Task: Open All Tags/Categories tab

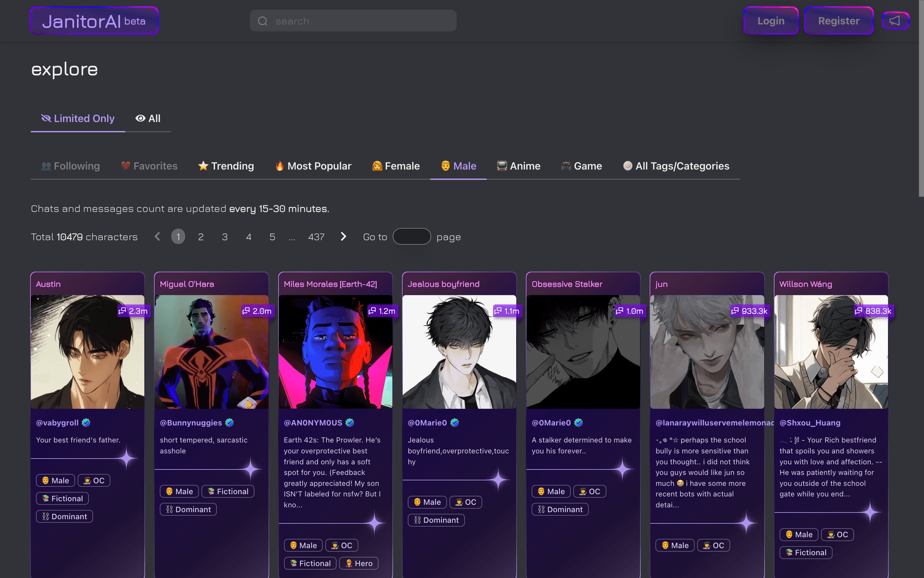Action: click(676, 166)
